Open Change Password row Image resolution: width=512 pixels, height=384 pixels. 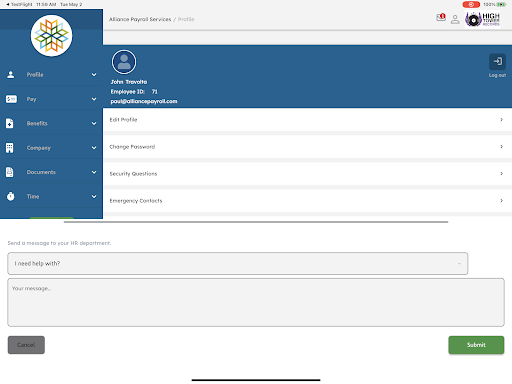[307, 147]
